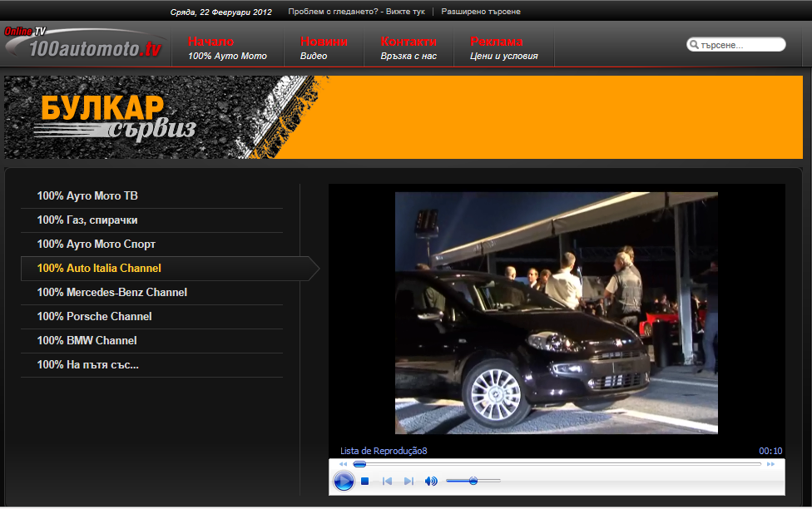The width and height of the screenshot is (812, 509).
Task: Adjust the volume slider
Action: (473, 481)
